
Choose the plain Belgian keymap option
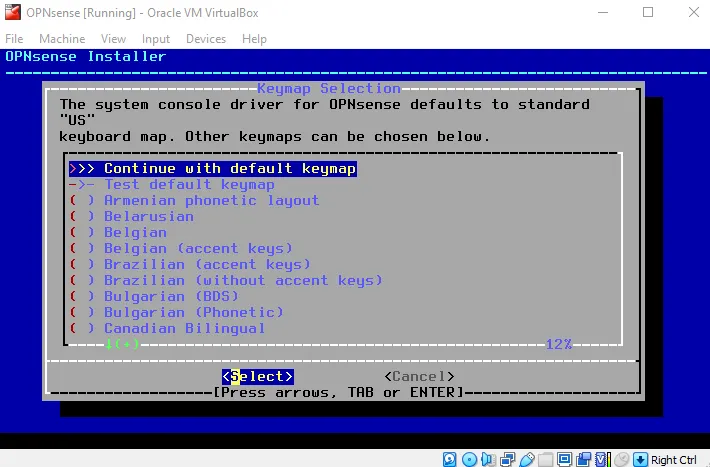coord(118,232)
